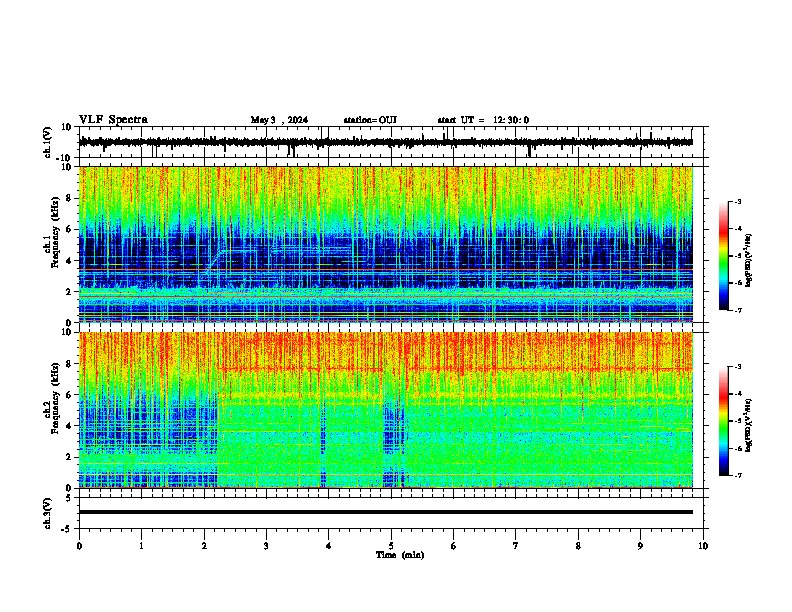The width and height of the screenshot is (792, 612).
Task: Click the "5" tick on ch.3(V) axis
Action: click(69, 497)
